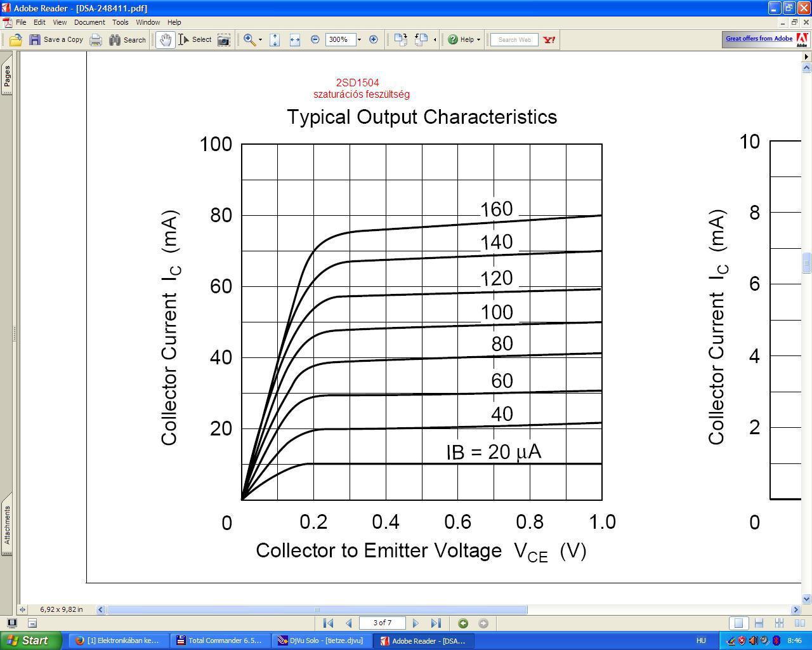Click Save a Copy button
This screenshot has width=812, height=650.
pos(56,39)
